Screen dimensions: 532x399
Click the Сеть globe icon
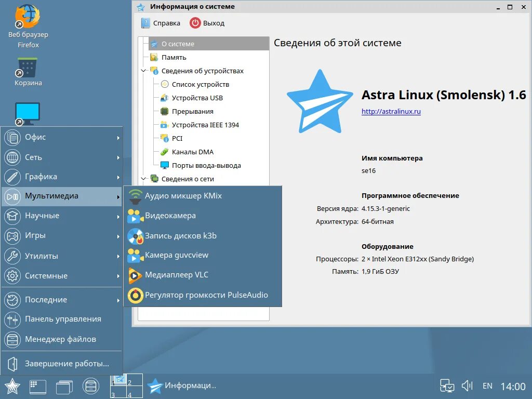[x=12, y=157]
